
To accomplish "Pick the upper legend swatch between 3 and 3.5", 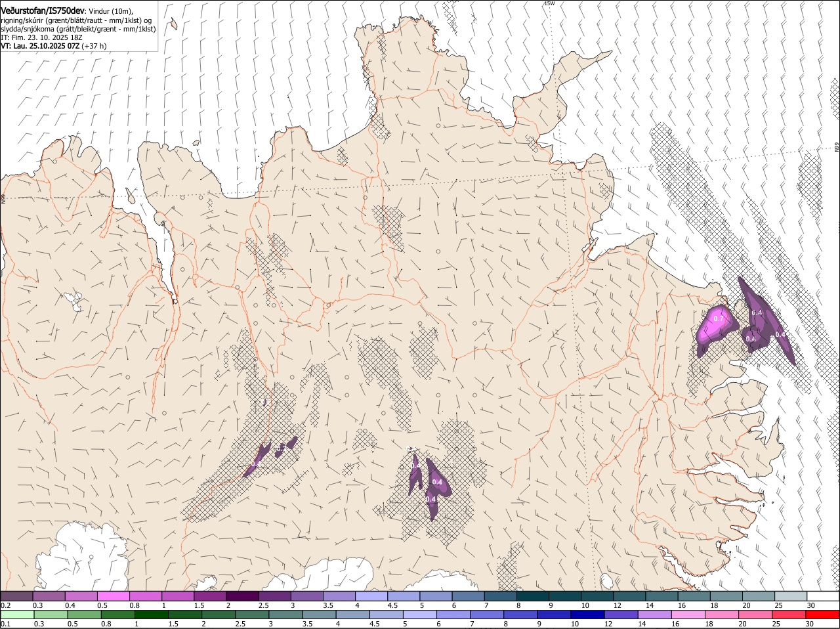I will point(306,596).
